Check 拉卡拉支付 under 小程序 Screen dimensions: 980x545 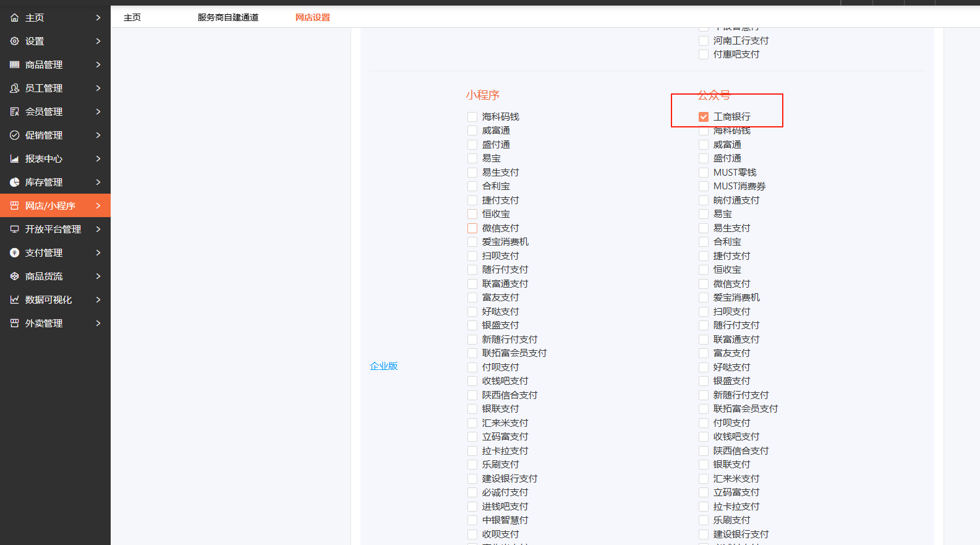click(x=472, y=451)
